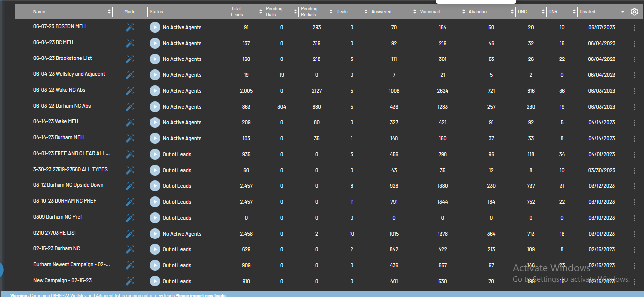
Task: Sort table by Answered column
Action: pyautogui.click(x=414, y=12)
